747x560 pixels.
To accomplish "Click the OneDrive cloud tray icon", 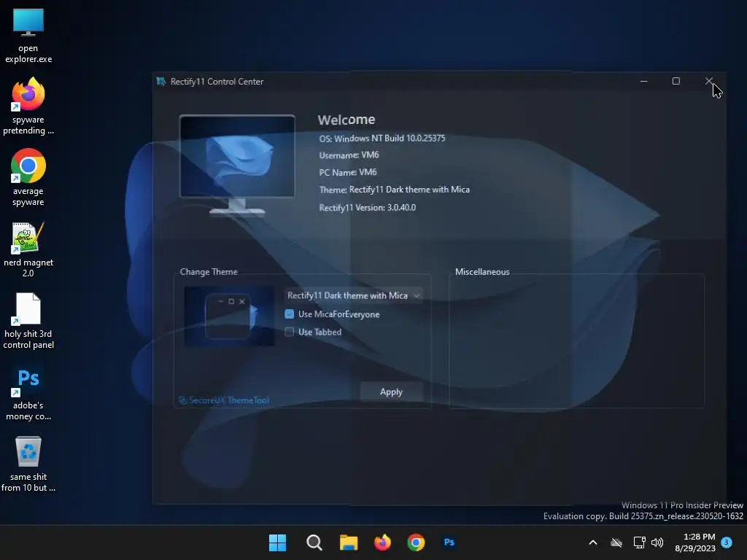I will [616, 542].
